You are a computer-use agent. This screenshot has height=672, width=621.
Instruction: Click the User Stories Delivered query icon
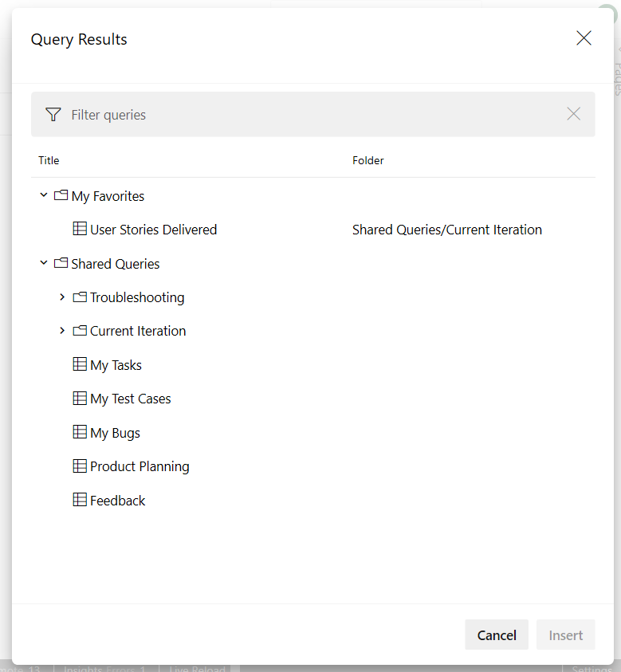coord(80,230)
